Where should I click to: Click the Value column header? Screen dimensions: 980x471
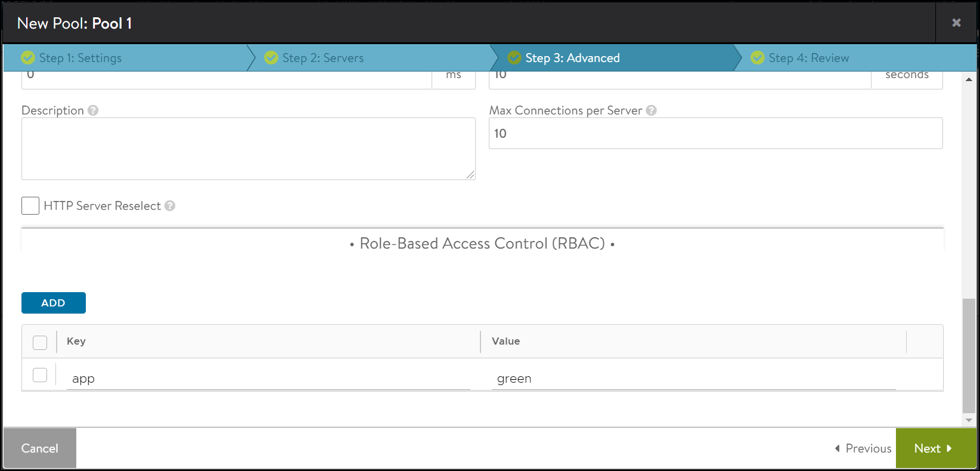pyautogui.click(x=505, y=341)
